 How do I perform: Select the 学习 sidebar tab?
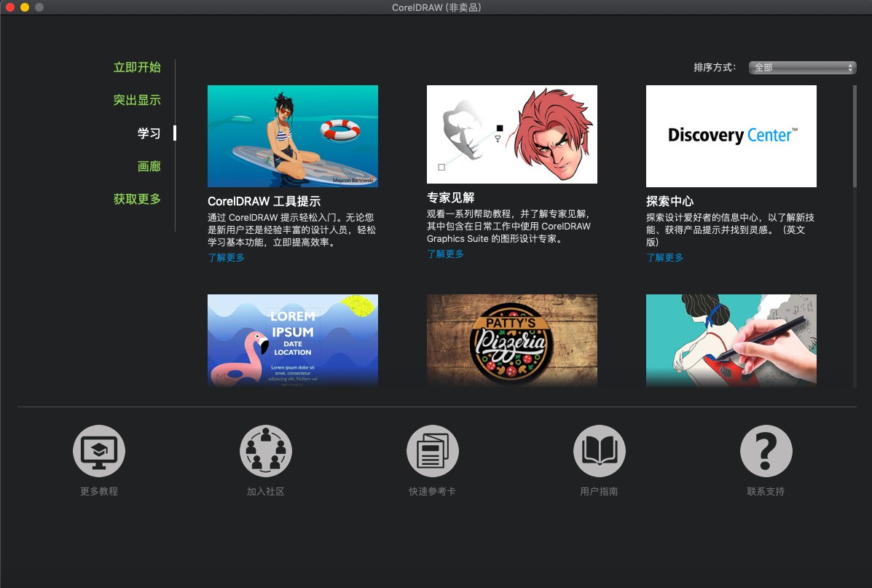coord(149,133)
